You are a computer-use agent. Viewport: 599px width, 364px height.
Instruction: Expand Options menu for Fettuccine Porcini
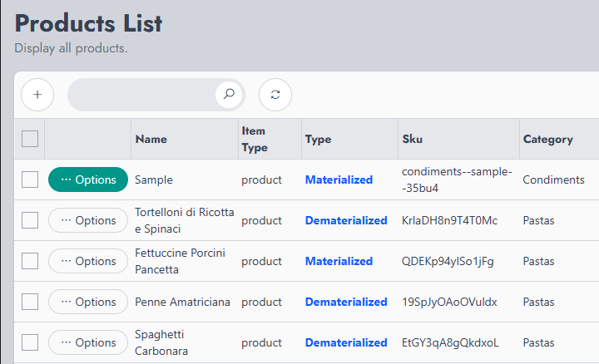point(88,261)
